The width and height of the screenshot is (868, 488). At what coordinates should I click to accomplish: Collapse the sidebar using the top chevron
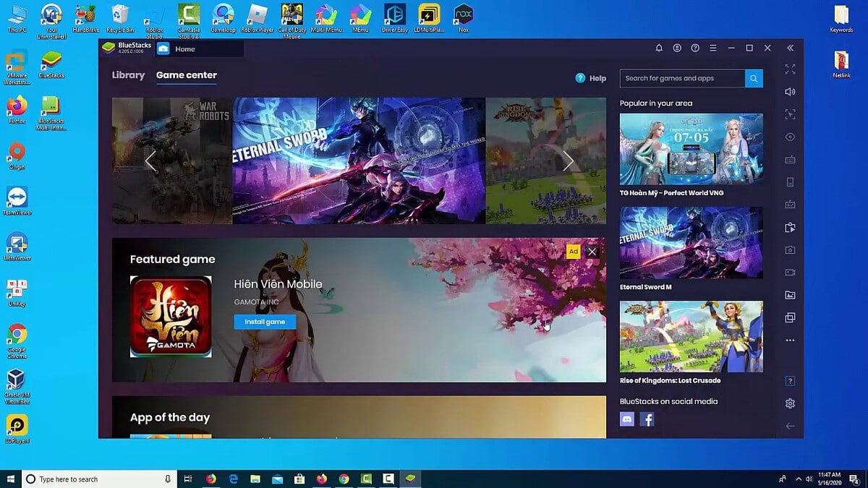pyautogui.click(x=790, y=48)
